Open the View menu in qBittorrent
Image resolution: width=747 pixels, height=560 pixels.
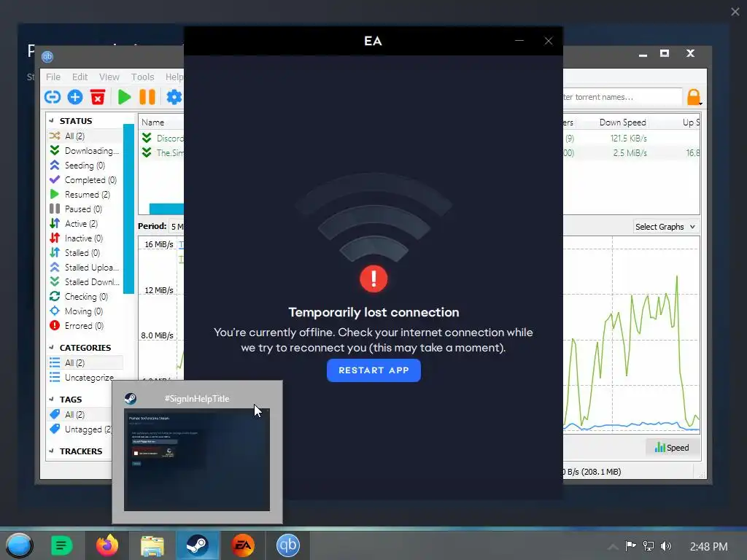(109, 77)
